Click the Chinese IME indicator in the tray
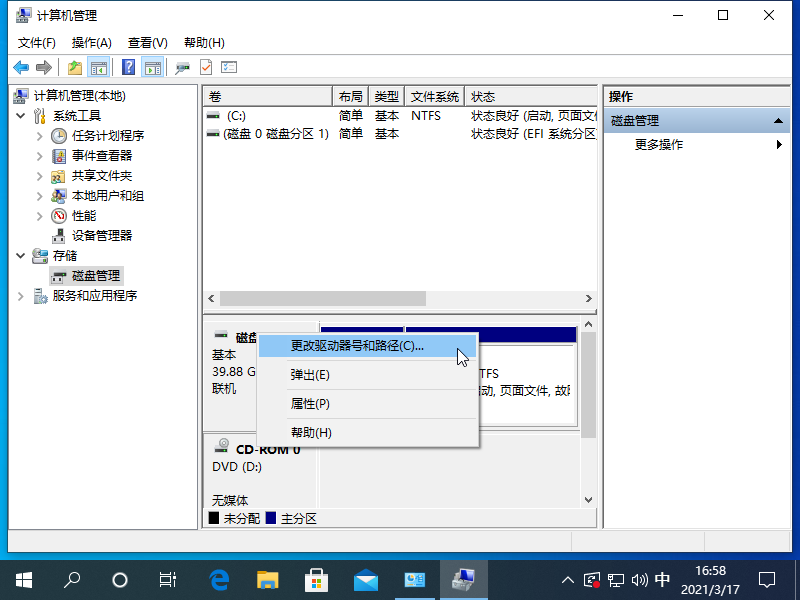This screenshot has width=800, height=600. tap(662, 579)
